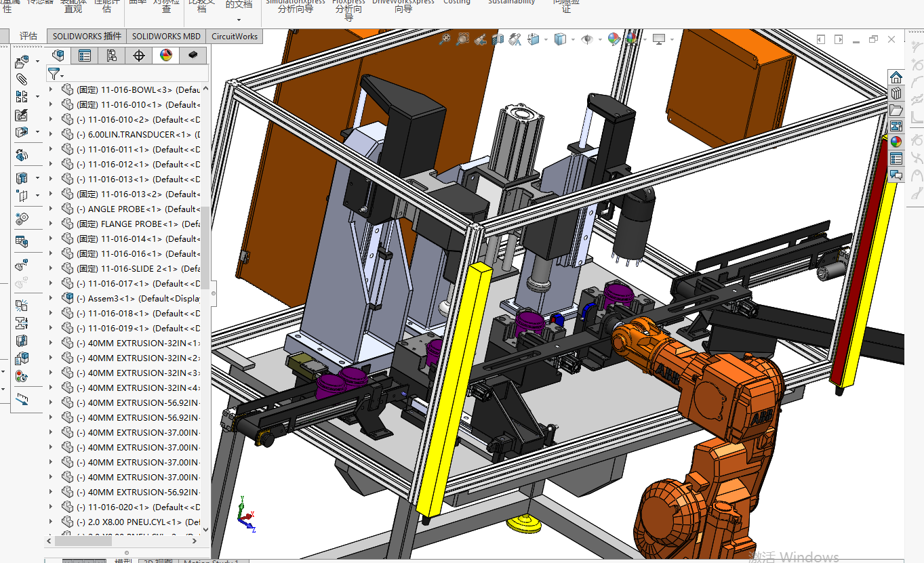Image resolution: width=924 pixels, height=563 pixels.
Task: Open Custom Properties tab in task pane
Action: tap(896, 159)
